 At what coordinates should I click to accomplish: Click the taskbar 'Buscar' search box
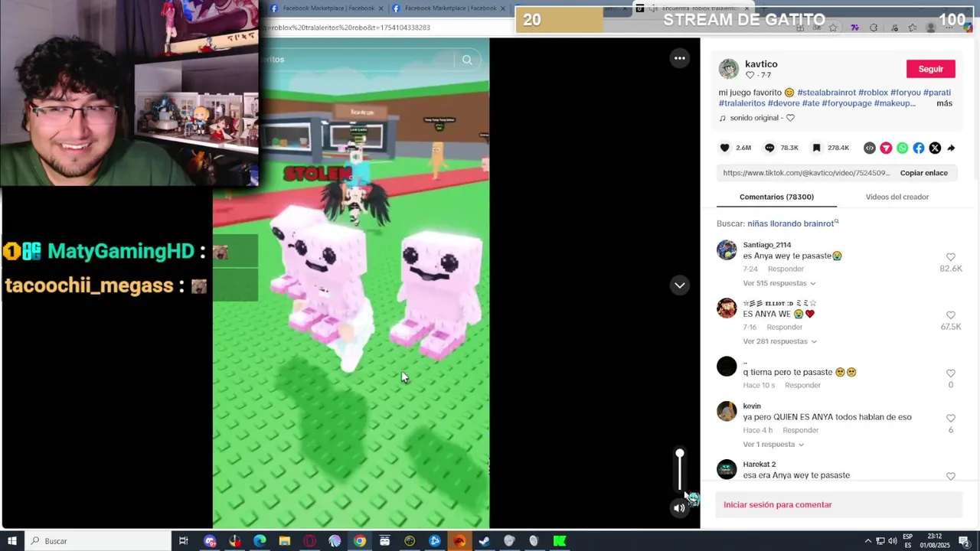coord(98,541)
